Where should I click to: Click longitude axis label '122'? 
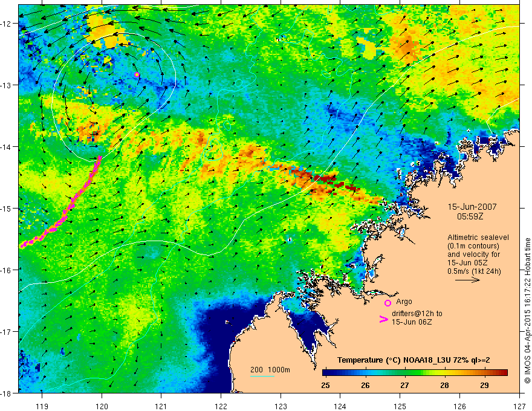pyautogui.click(x=221, y=406)
